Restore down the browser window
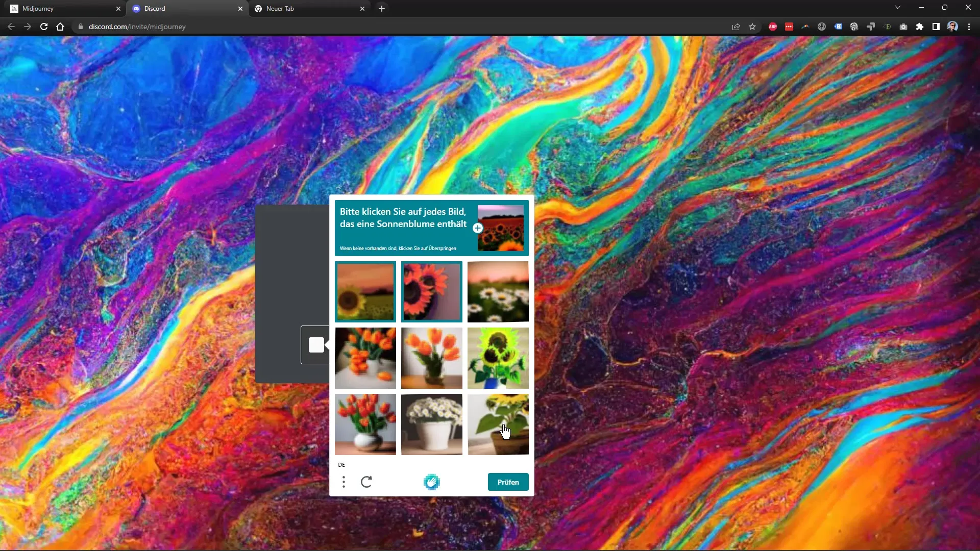The width and height of the screenshot is (980, 551). point(945,8)
